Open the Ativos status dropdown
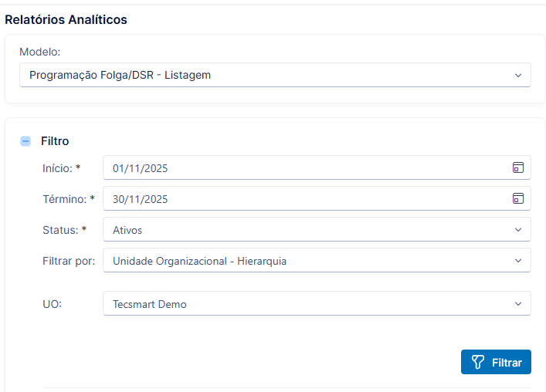This screenshot has height=392, width=546. coord(317,229)
